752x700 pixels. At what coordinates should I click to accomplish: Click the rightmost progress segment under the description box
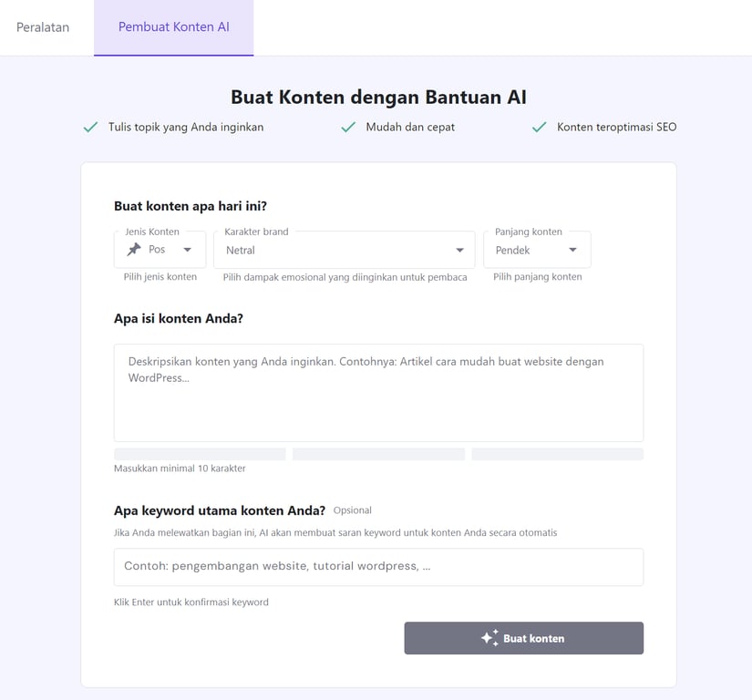coord(556,453)
